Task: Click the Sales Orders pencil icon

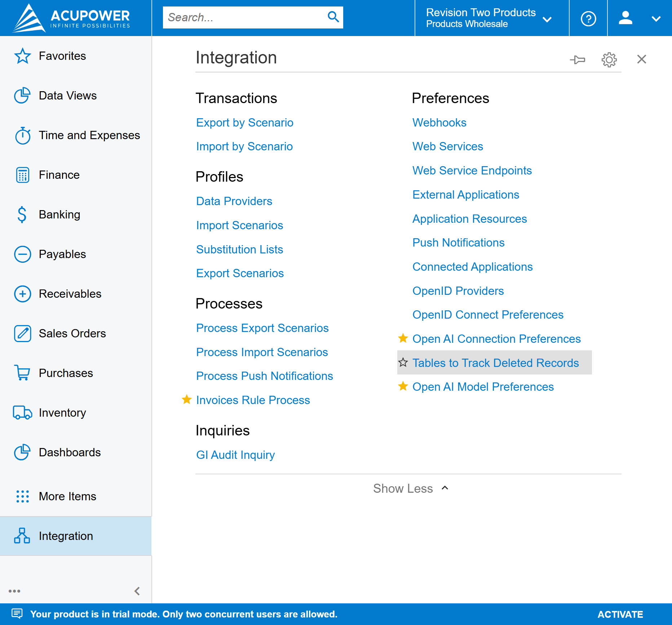Action: [x=23, y=333]
